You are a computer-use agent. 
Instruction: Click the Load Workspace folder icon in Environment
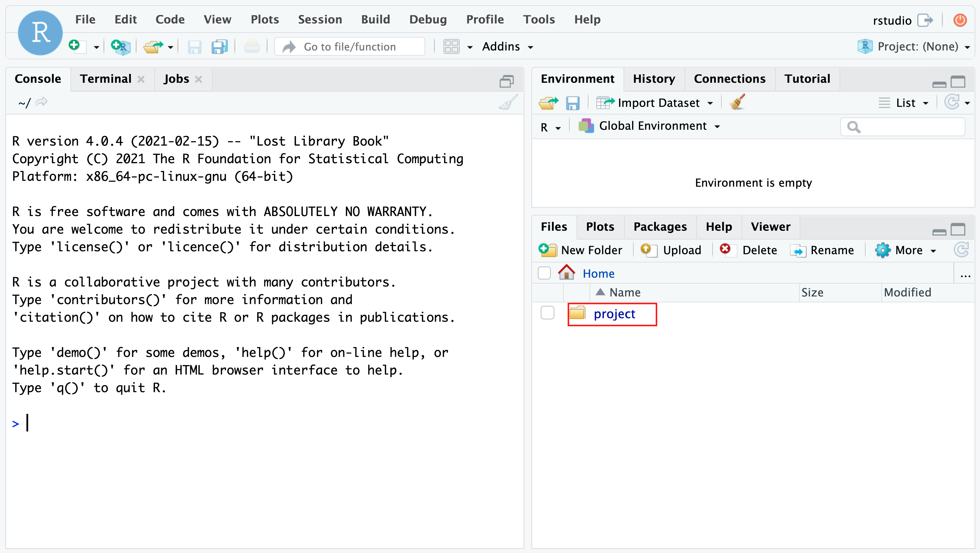[548, 103]
